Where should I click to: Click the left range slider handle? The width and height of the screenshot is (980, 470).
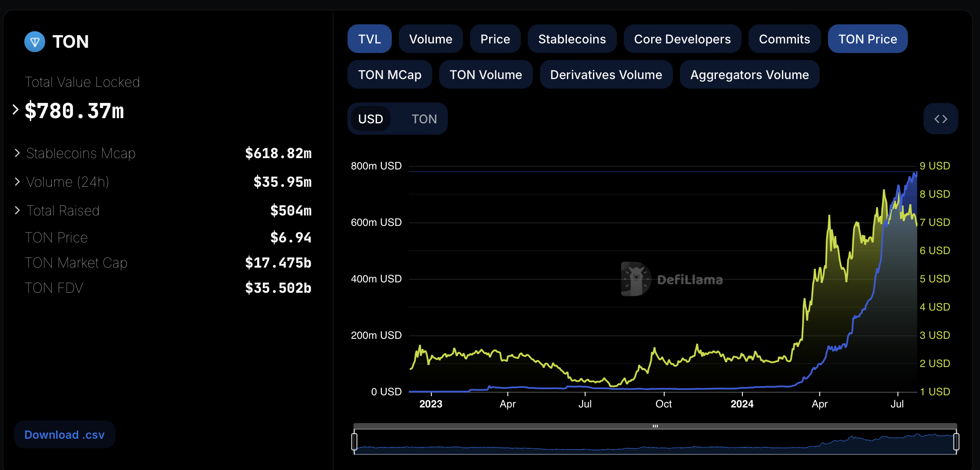click(354, 442)
